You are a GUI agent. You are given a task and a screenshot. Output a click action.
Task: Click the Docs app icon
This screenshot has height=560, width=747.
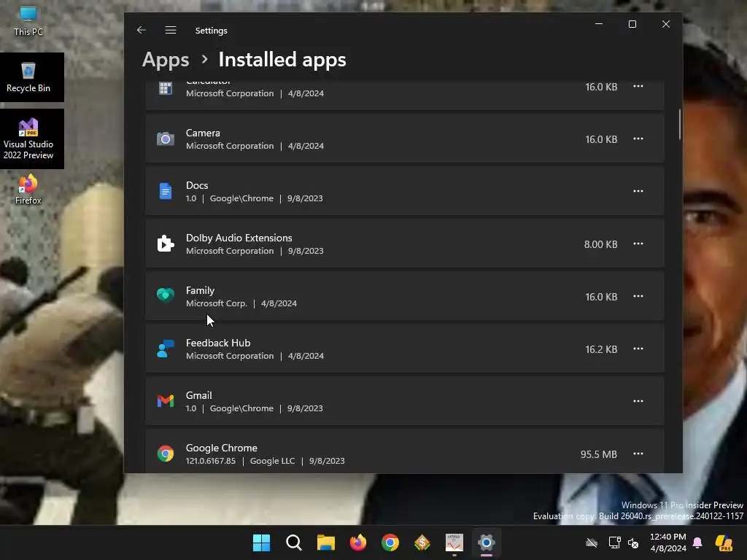tap(166, 192)
